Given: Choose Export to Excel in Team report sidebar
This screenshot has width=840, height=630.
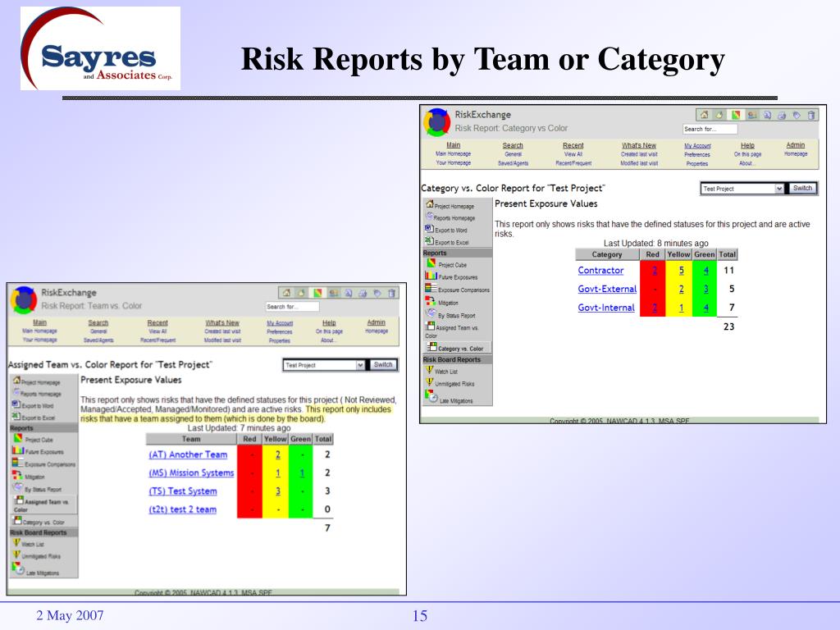Looking at the screenshot, I should [33, 417].
